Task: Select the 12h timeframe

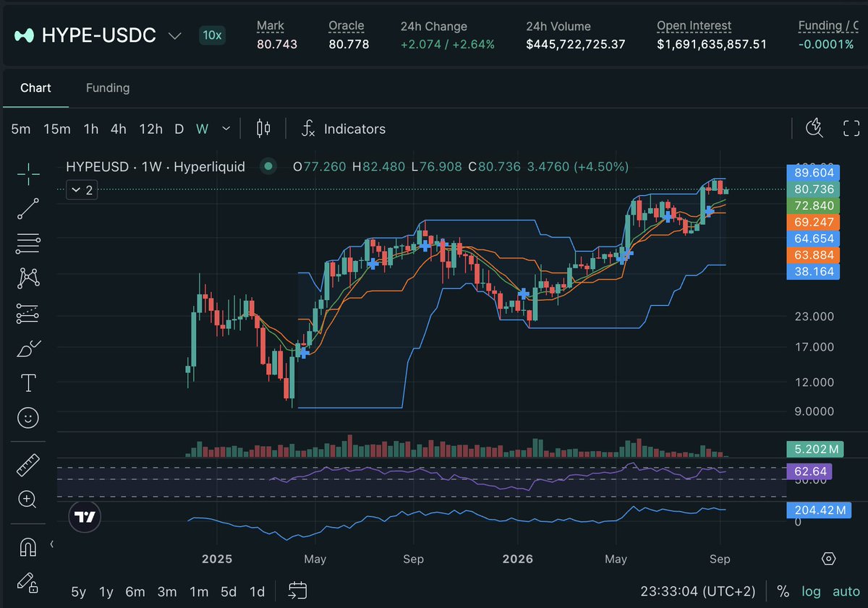Action: 150,129
